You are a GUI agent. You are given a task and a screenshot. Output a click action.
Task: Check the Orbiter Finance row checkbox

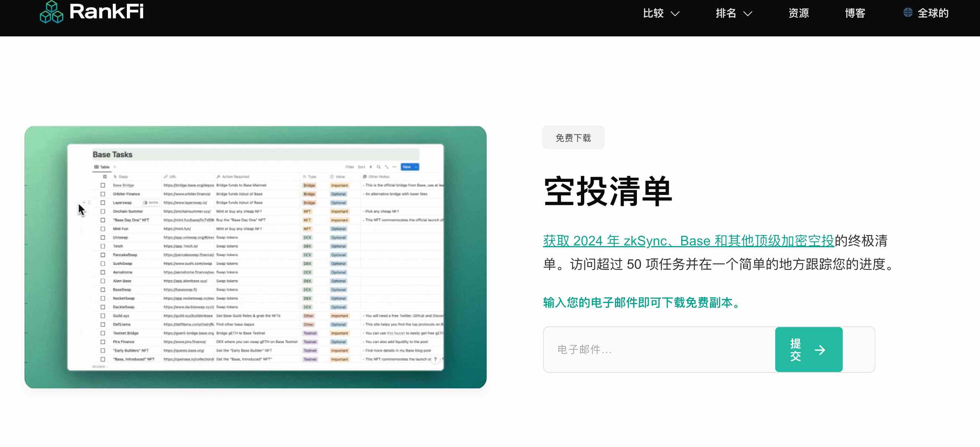[x=103, y=194]
